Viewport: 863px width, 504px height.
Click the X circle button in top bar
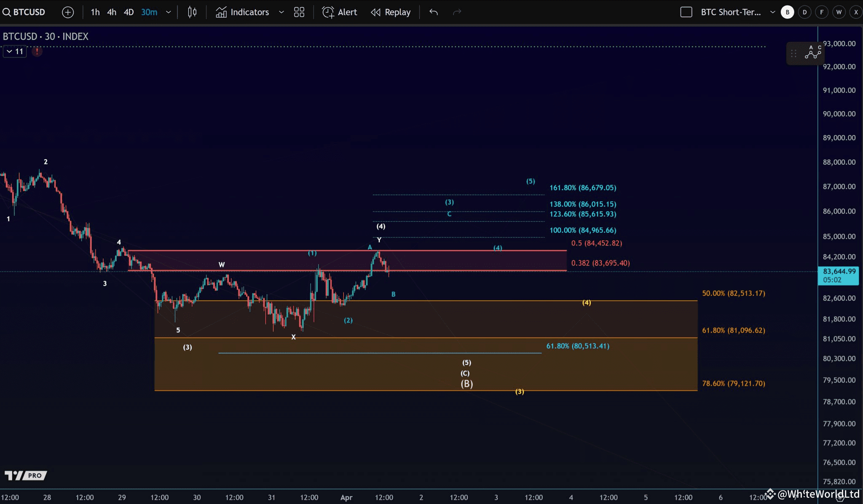(x=856, y=12)
